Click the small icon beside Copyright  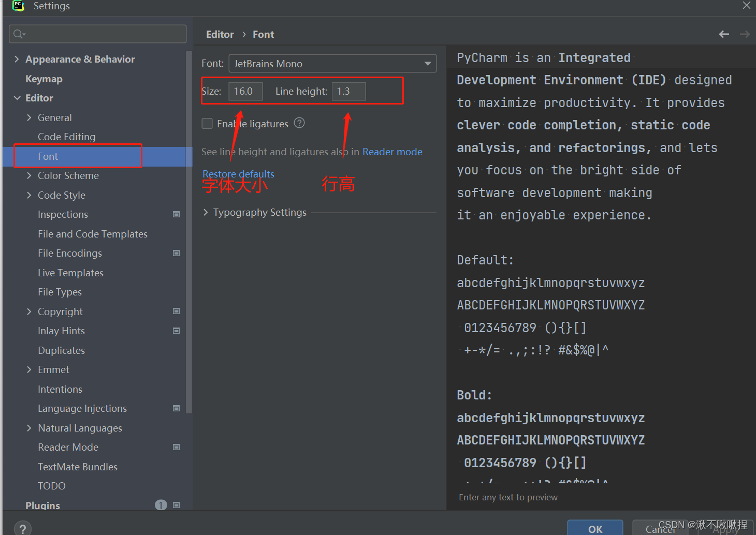point(176,311)
